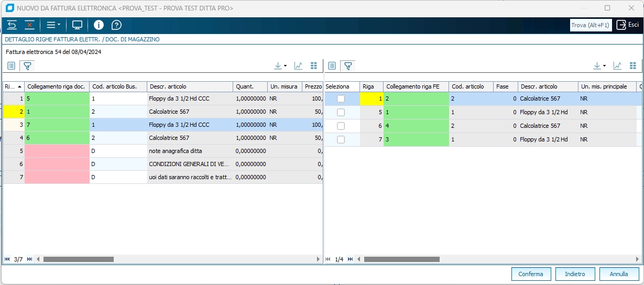Click the Indietro button
This screenshot has width=644, height=285.
click(x=575, y=274)
